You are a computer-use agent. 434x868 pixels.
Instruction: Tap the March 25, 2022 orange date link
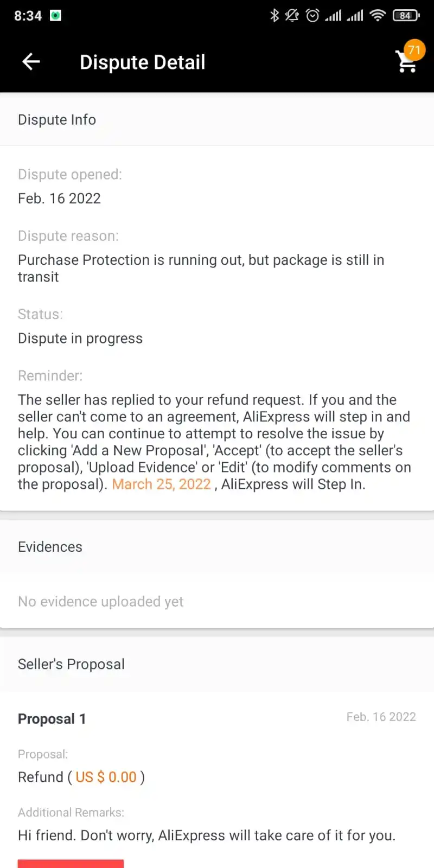161,484
